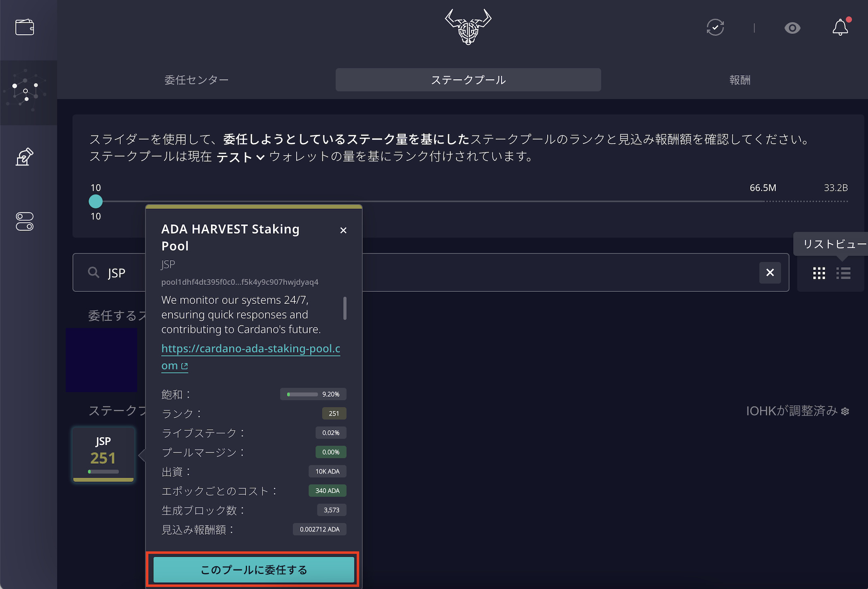Click the pool ID pool1dhf4dt395f0c0...
Image resolution: width=868 pixels, height=589 pixels.
[x=240, y=282]
